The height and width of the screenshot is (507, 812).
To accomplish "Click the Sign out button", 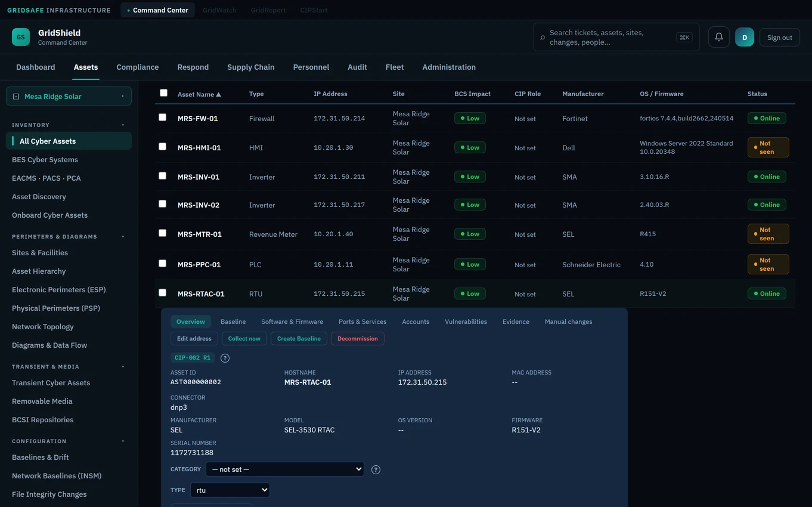I will [780, 38].
